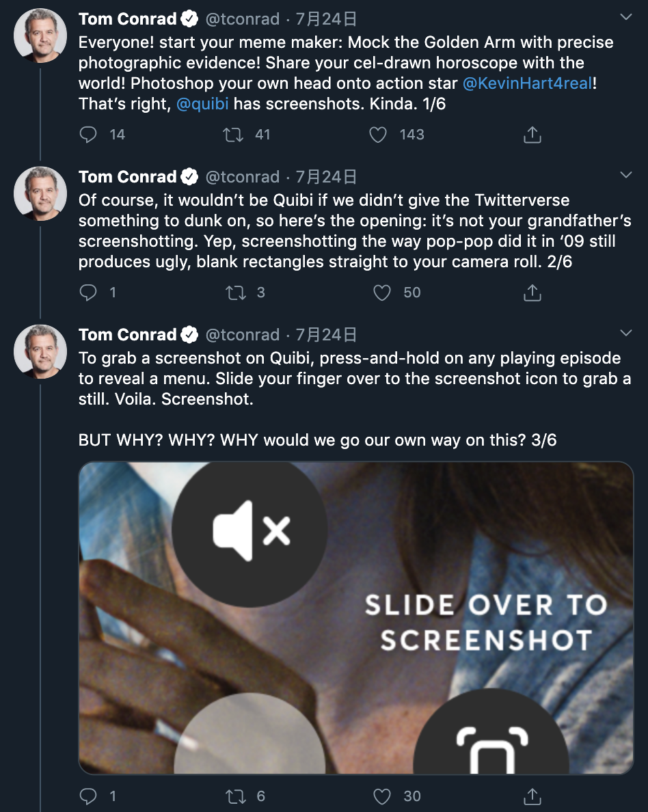Retweet the 3/6 tweet with 6 retweets
Image resolution: width=648 pixels, height=812 pixels.
tap(235, 796)
